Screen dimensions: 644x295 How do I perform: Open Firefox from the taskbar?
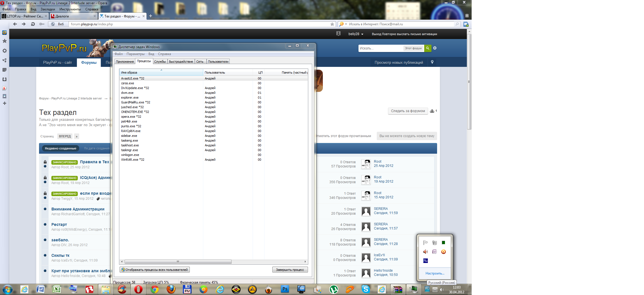171,289
